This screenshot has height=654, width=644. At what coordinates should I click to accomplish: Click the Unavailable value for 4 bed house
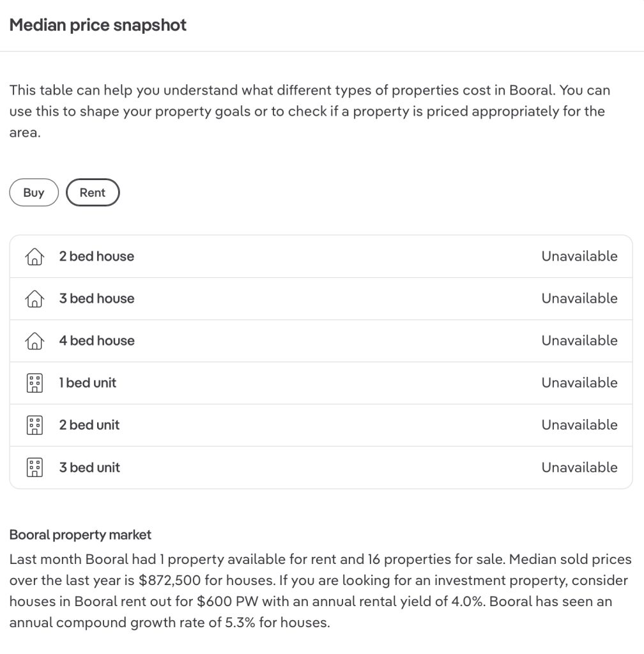(579, 341)
